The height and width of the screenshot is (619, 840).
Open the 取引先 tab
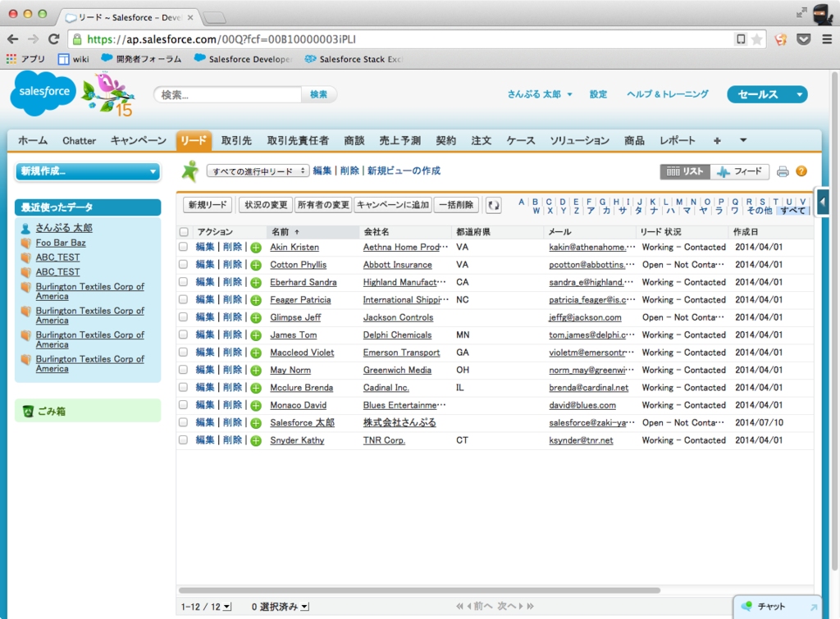(x=236, y=141)
